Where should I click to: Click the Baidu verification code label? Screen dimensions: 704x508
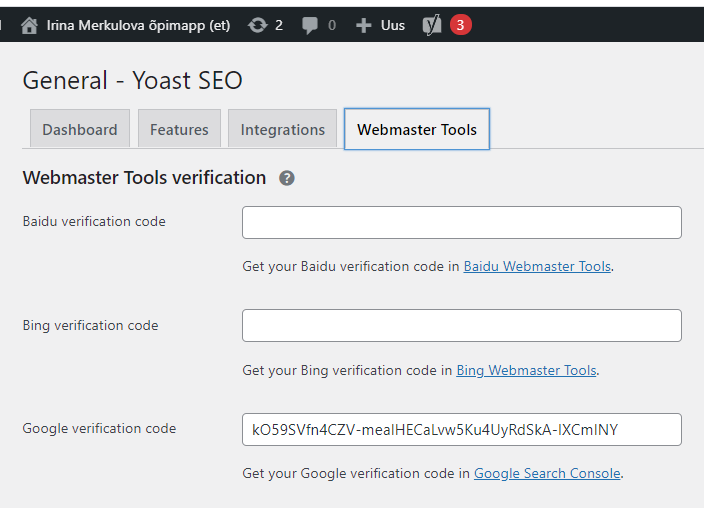tap(94, 221)
